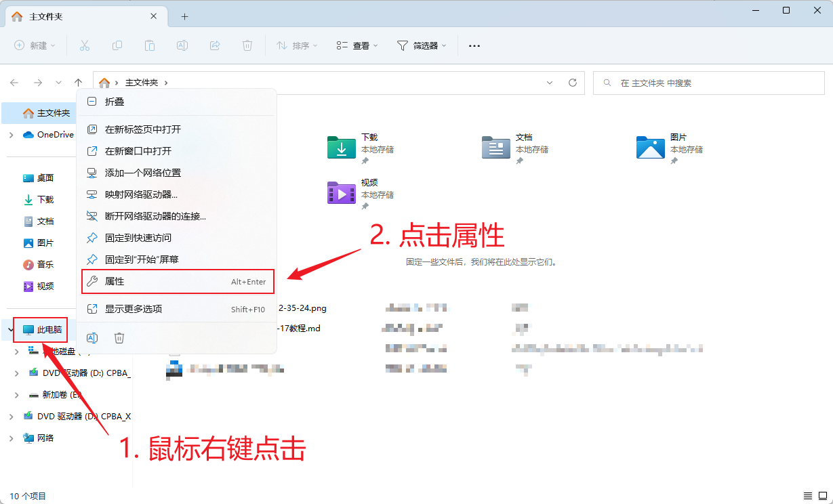Viewport: 833px width, 504px height.
Task: Click the Share icon in toolbar
Action: (x=215, y=45)
